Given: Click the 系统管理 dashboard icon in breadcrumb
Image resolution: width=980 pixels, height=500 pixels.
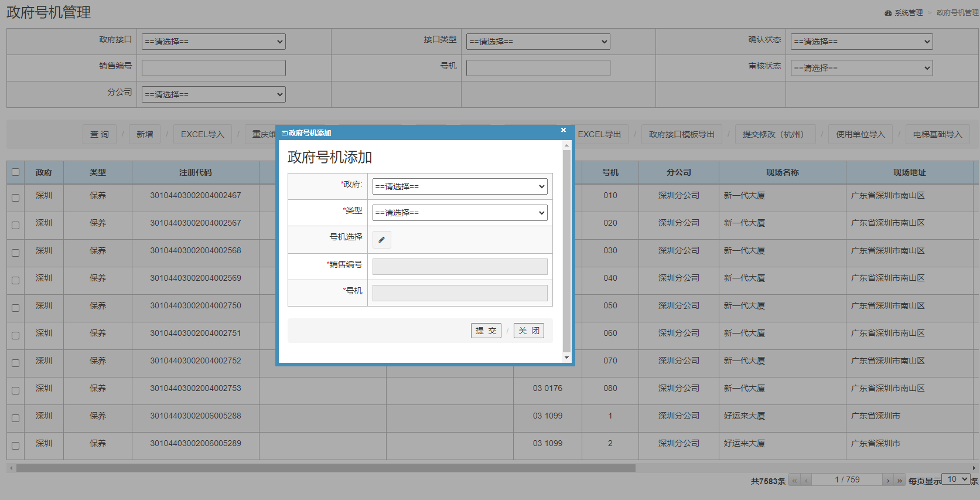Looking at the screenshot, I should click(888, 13).
